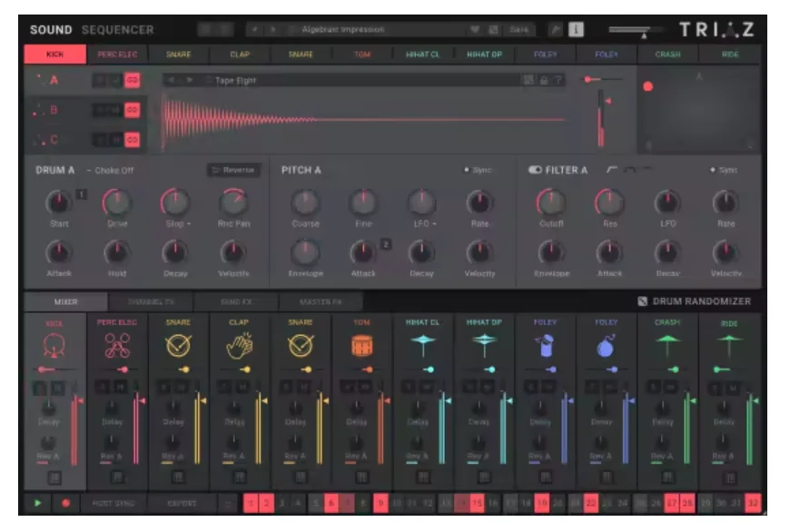The height and width of the screenshot is (532, 790).
Task: Start playback with the green play button
Action: [x=38, y=503]
